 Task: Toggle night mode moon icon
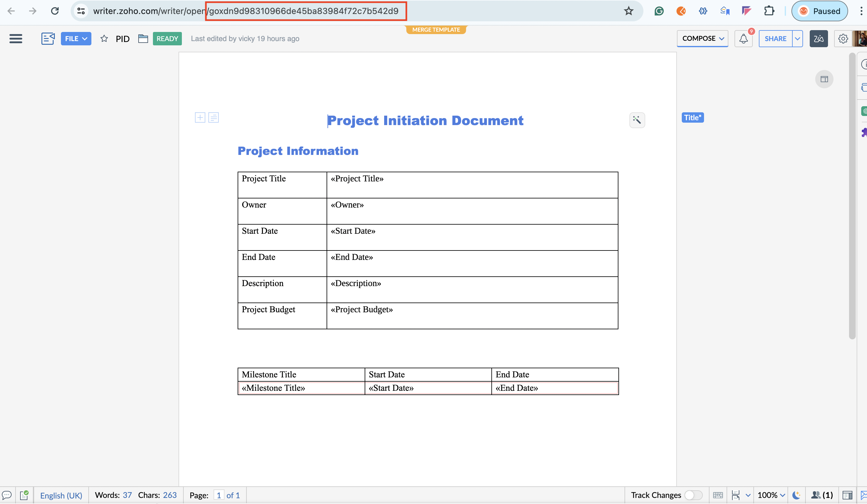[796, 495]
